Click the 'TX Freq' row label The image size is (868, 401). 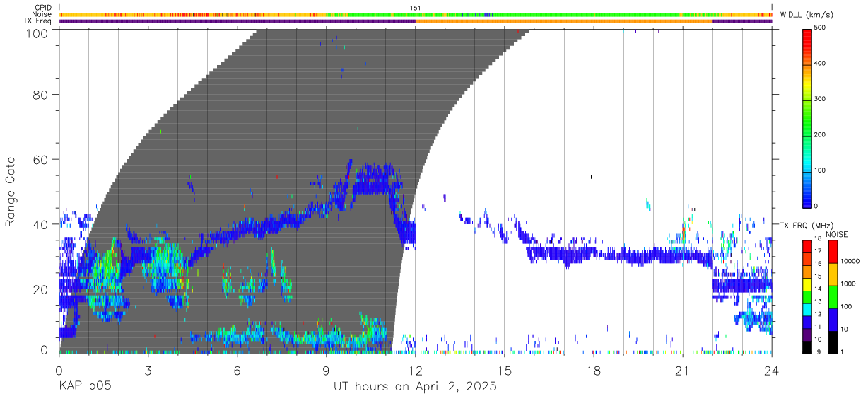38,21
